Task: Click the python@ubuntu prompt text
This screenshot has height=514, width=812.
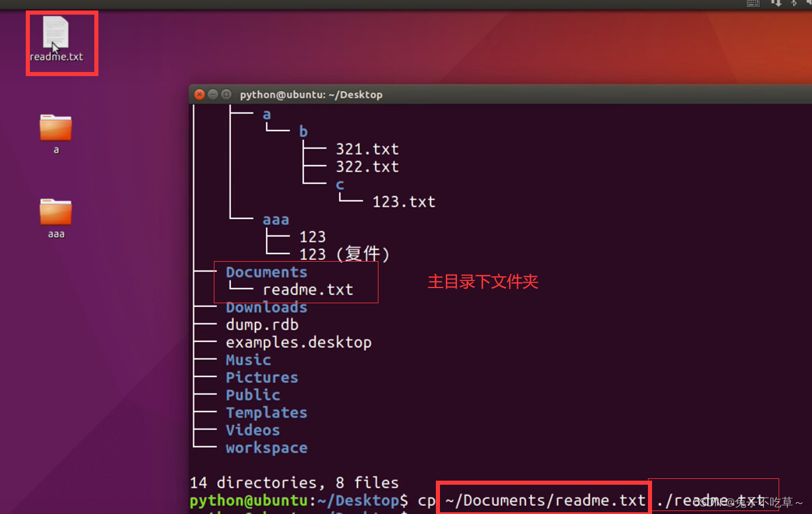Action: [x=249, y=501]
